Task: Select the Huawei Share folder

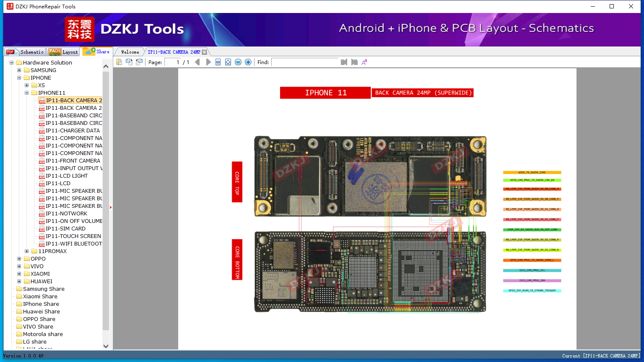Action: 42,312
